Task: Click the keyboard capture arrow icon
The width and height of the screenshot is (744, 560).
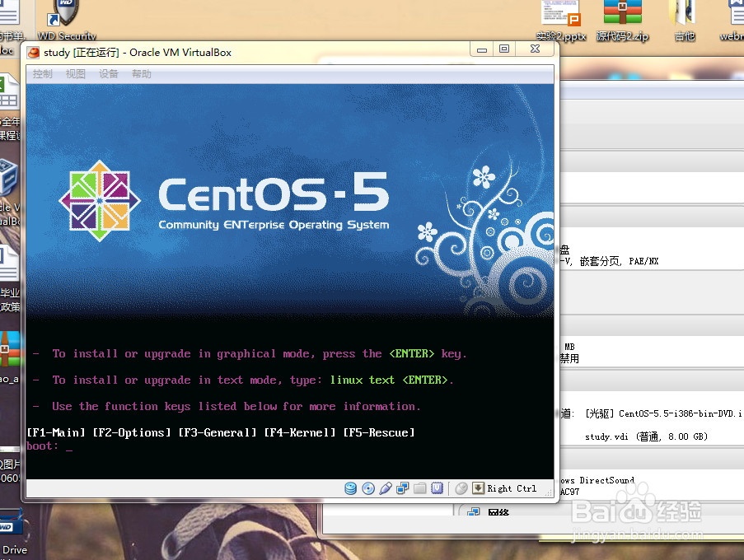Action: point(478,488)
